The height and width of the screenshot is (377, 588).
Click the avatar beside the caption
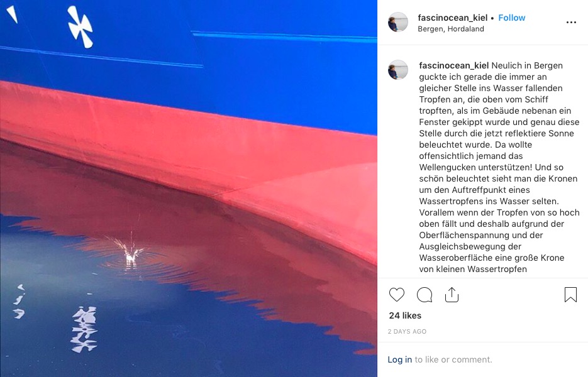coord(398,70)
